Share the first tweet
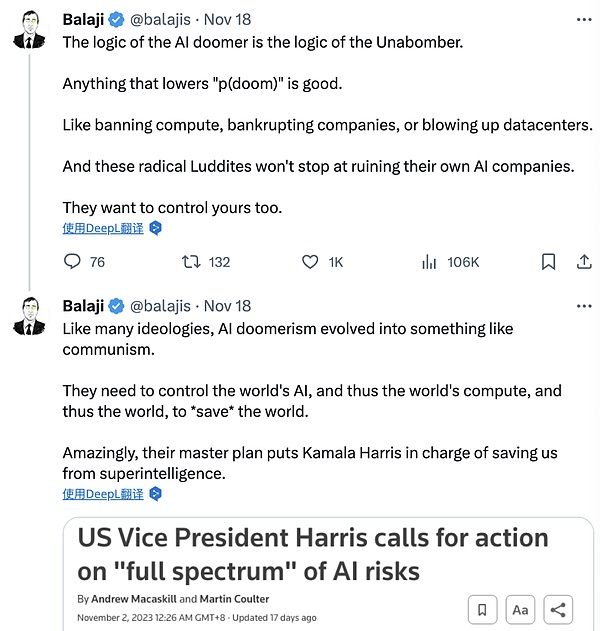The height and width of the screenshot is (631, 600). pos(584,262)
